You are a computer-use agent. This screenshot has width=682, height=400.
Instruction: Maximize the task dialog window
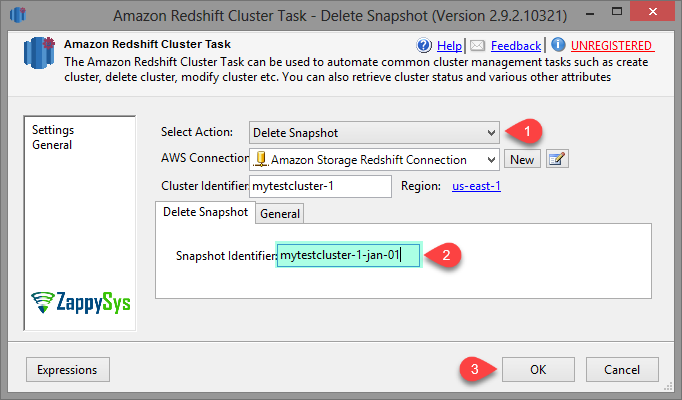coord(617,12)
